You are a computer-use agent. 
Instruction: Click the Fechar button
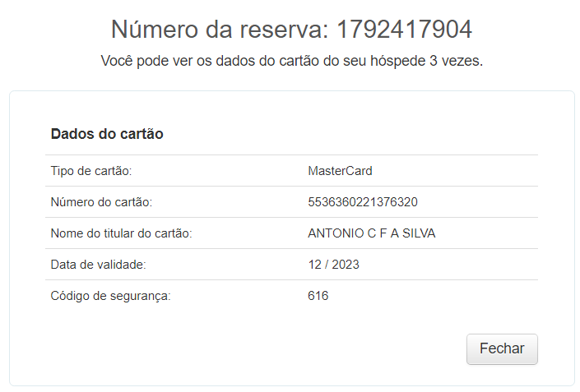tap(502, 348)
